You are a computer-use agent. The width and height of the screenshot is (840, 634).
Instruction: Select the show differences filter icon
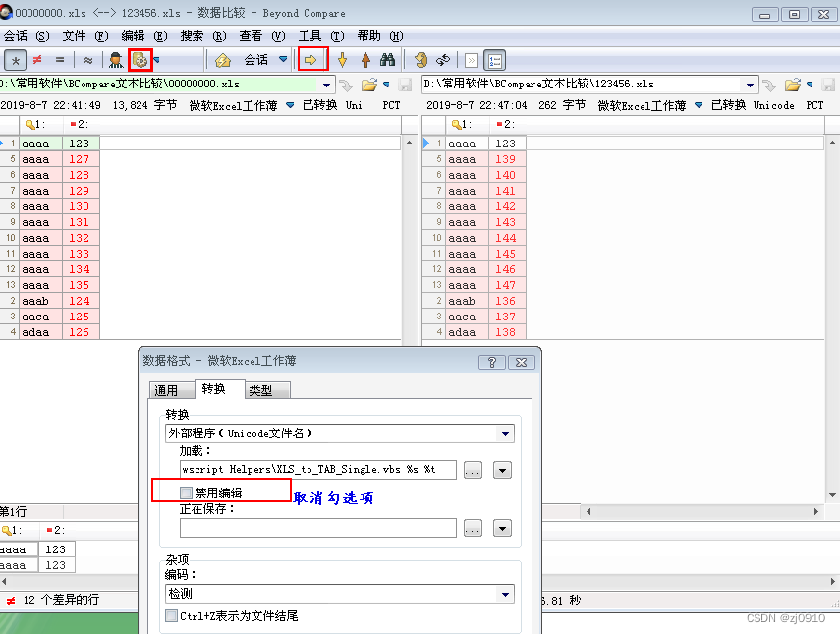(x=36, y=58)
